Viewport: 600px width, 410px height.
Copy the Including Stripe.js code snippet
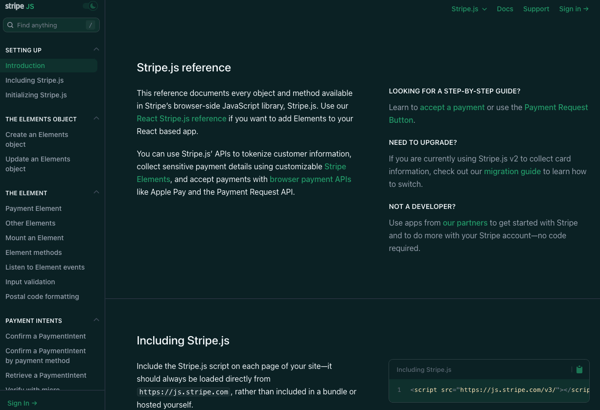[x=579, y=369]
